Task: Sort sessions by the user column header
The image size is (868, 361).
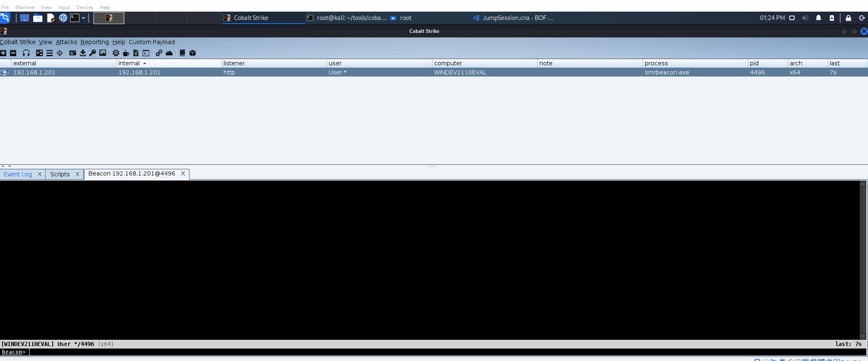Action: pyautogui.click(x=379, y=63)
